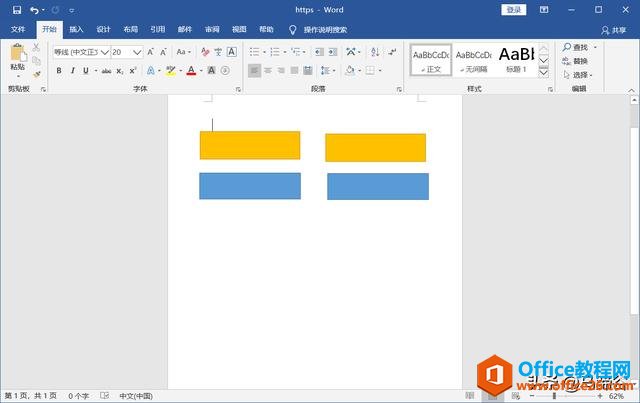Image resolution: width=640 pixels, height=403 pixels.
Task: Open the font size dropdown
Action: [137, 52]
